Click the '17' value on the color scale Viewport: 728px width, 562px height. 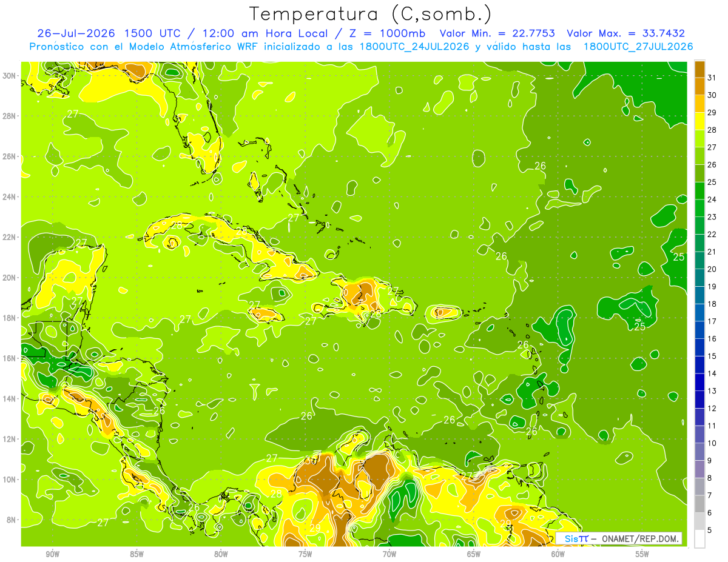click(x=712, y=321)
